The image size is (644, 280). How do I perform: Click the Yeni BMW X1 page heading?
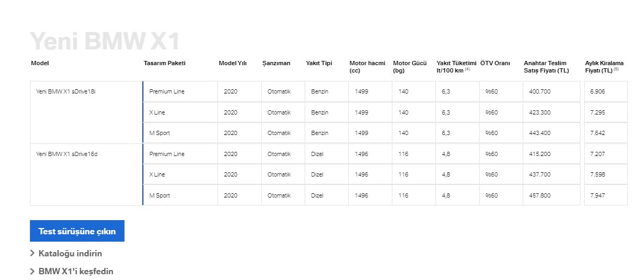tap(105, 41)
